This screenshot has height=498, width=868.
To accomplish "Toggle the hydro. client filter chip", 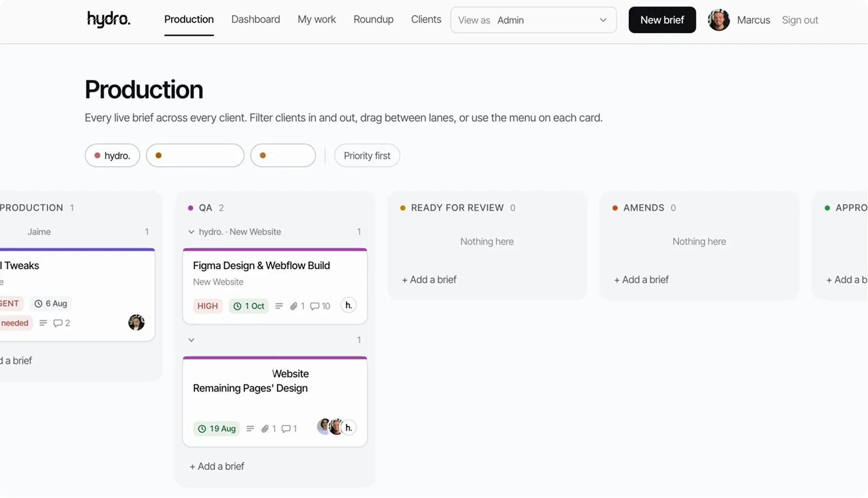I will pos(112,156).
